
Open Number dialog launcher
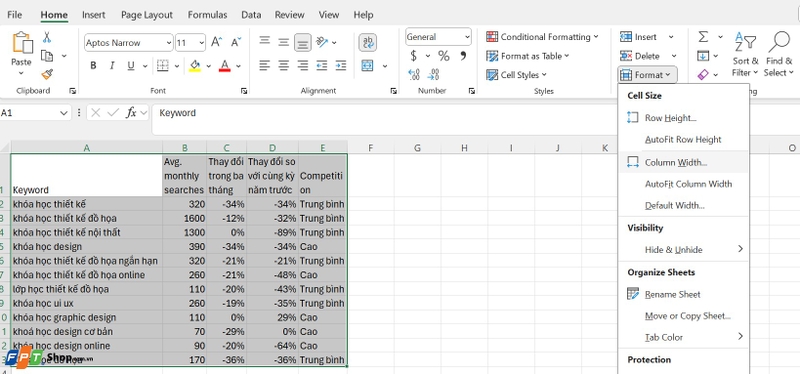pos(471,91)
